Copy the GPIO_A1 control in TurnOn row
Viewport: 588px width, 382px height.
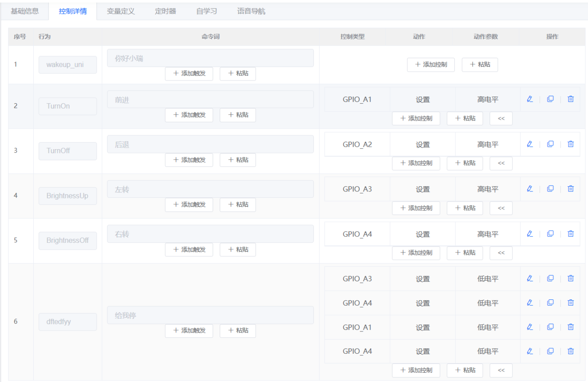[550, 99]
